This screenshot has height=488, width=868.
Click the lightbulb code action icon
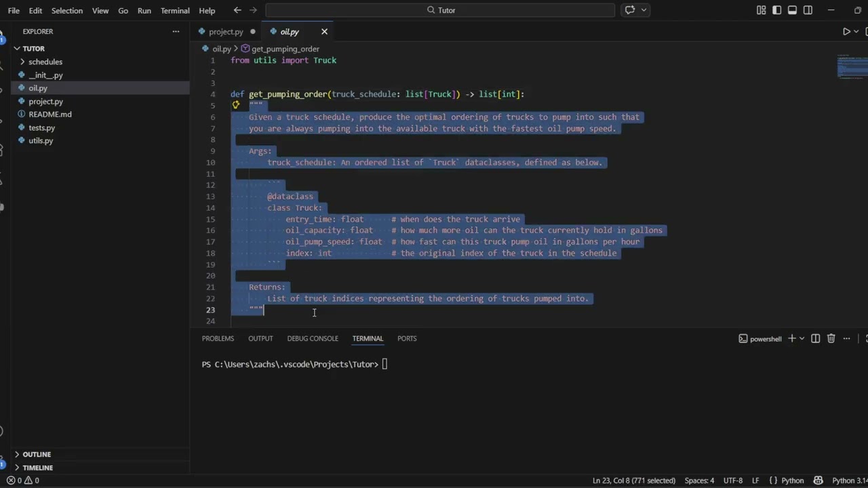click(x=235, y=105)
